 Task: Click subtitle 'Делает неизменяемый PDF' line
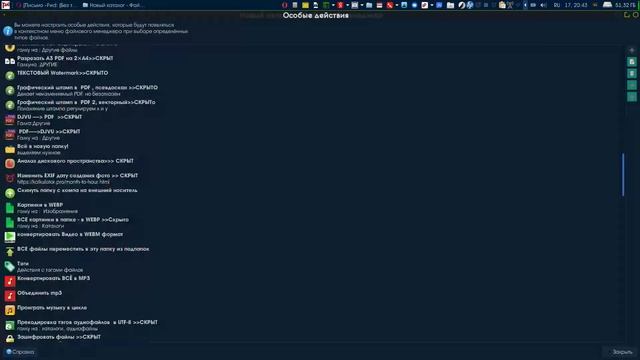[69, 94]
